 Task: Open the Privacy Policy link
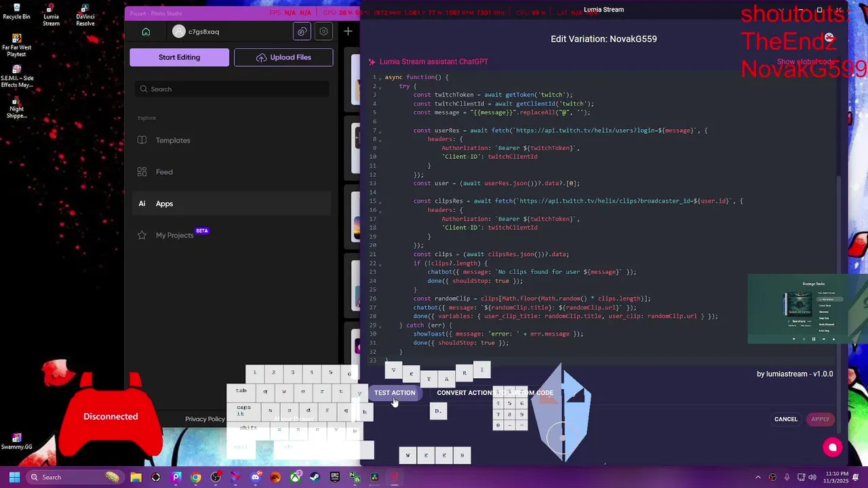205,419
